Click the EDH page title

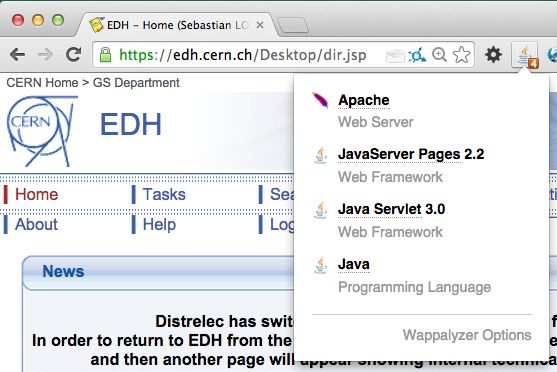(x=131, y=124)
